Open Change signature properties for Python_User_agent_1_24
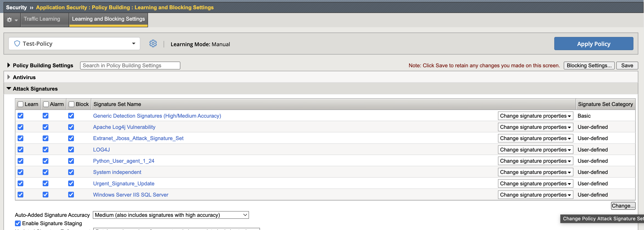The height and width of the screenshot is (230, 644). pos(535,161)
